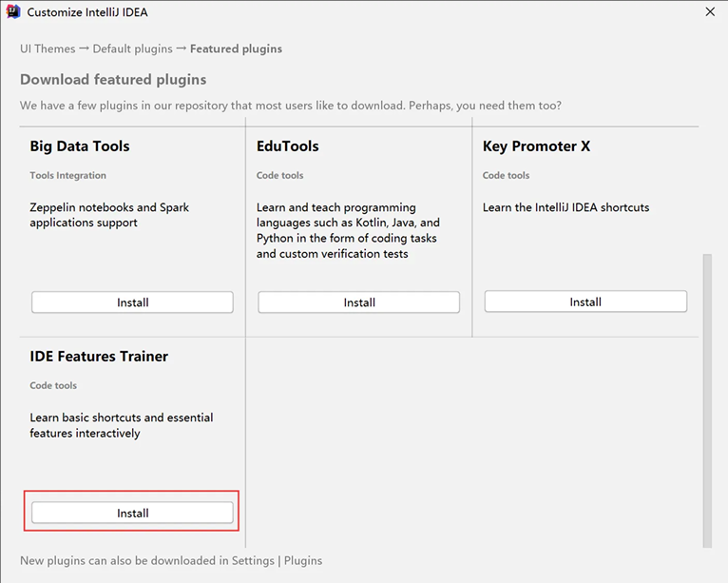Click the Big Data Tools title
This screenshot has height=583, width=728.
click(x=80, y=146)
